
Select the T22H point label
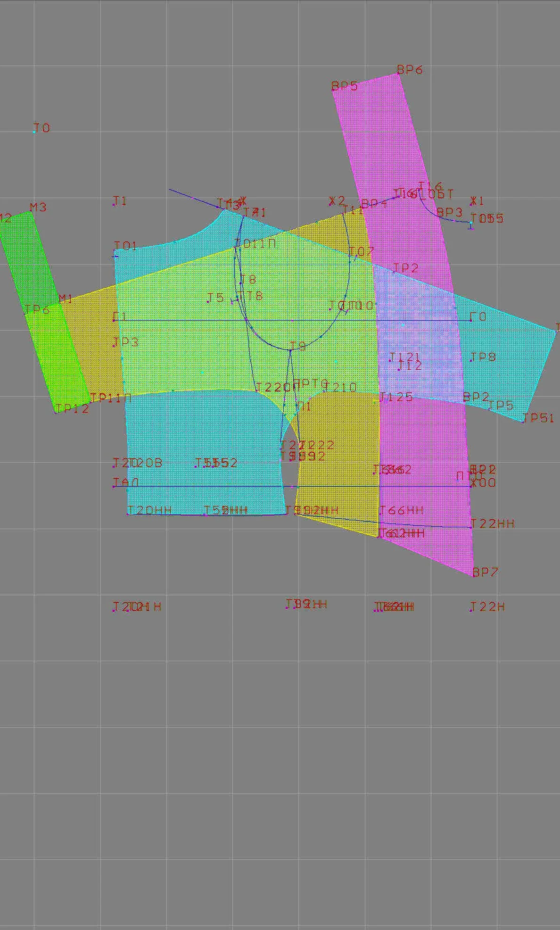(x=488, y=606)
